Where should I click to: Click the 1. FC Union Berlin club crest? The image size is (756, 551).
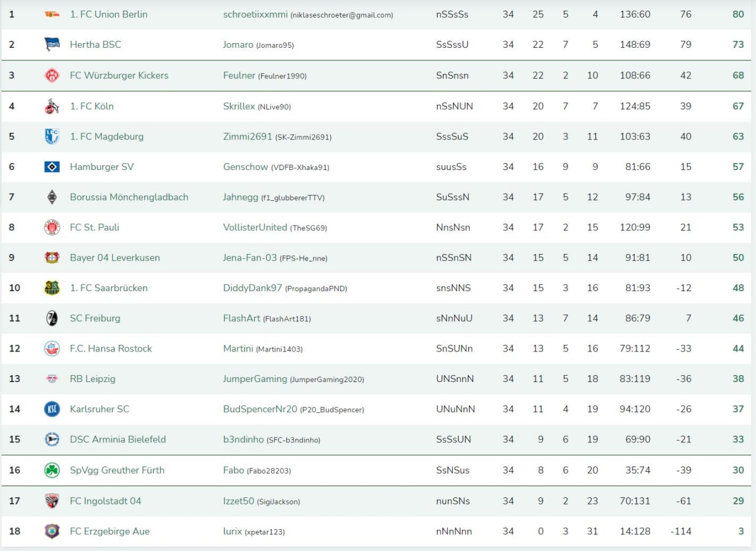(52, 14)
